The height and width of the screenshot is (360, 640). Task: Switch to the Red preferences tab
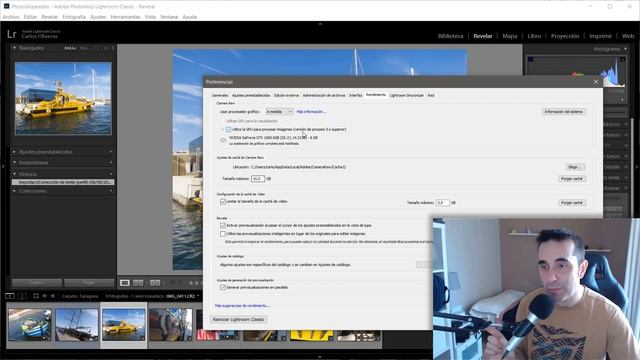pos(431,95)
